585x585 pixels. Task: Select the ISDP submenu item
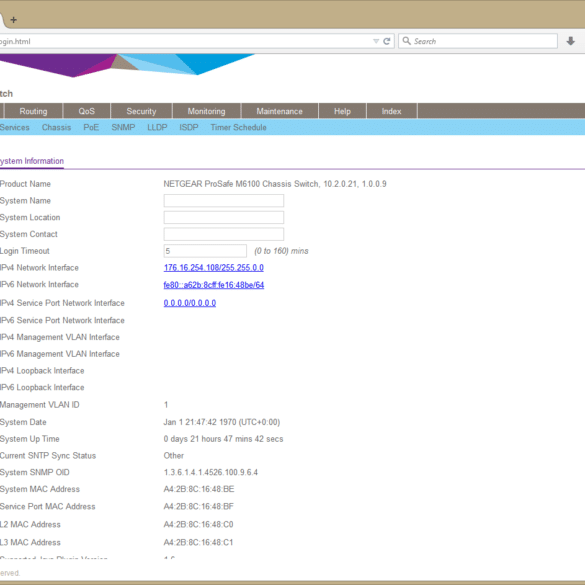[x=189, y=128]
